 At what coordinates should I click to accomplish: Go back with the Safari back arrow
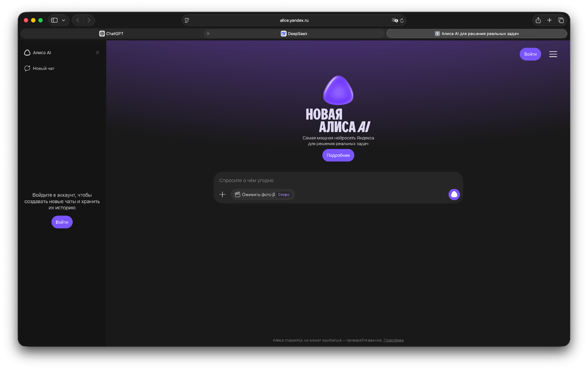(78, 20)
